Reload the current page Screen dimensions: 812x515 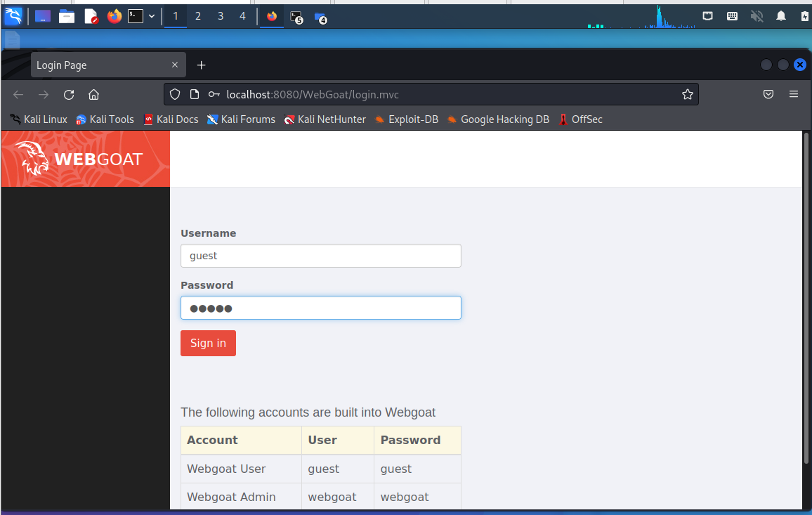(x=69, y=94)
